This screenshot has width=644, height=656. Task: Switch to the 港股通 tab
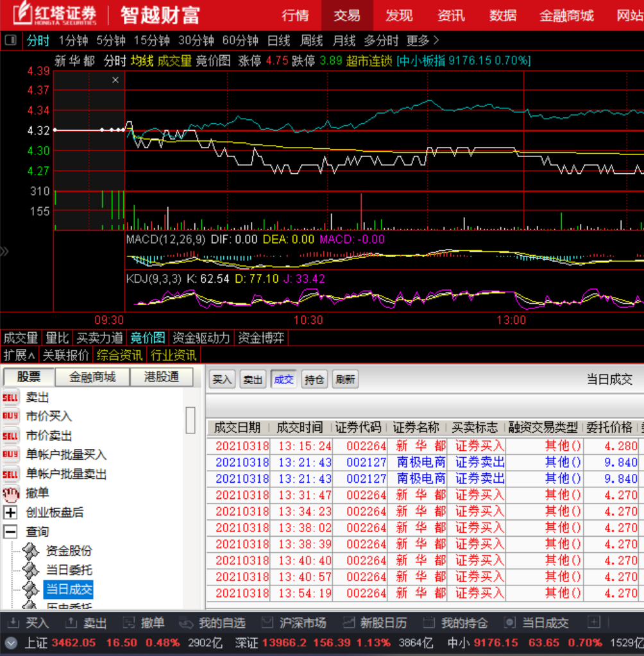162,377
